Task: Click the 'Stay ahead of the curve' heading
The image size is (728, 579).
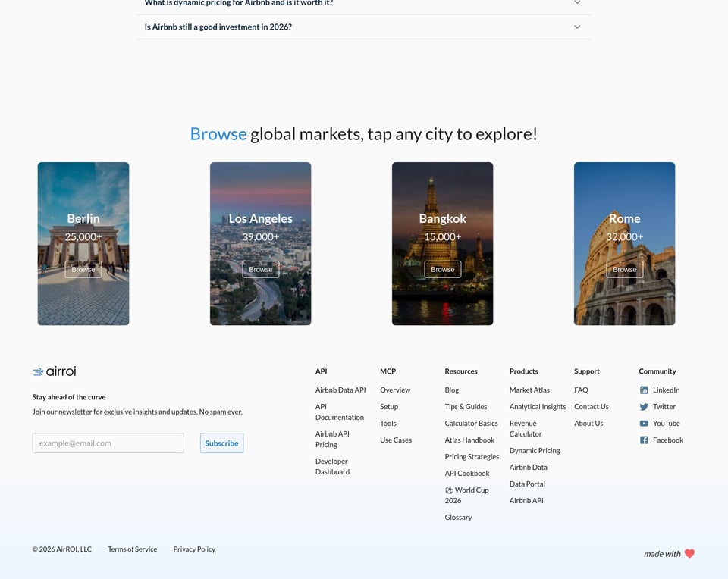Action: pos(69,397)
